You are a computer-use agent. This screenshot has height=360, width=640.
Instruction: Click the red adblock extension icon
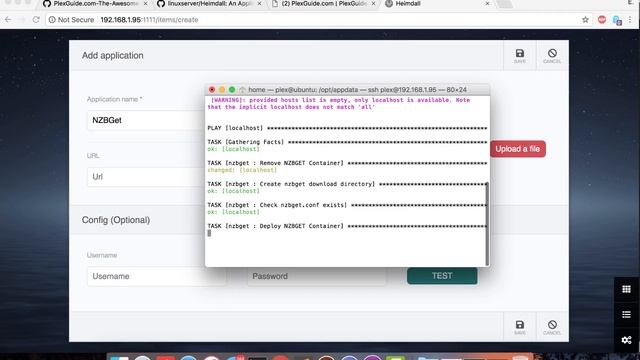click(x=602, y=20)
